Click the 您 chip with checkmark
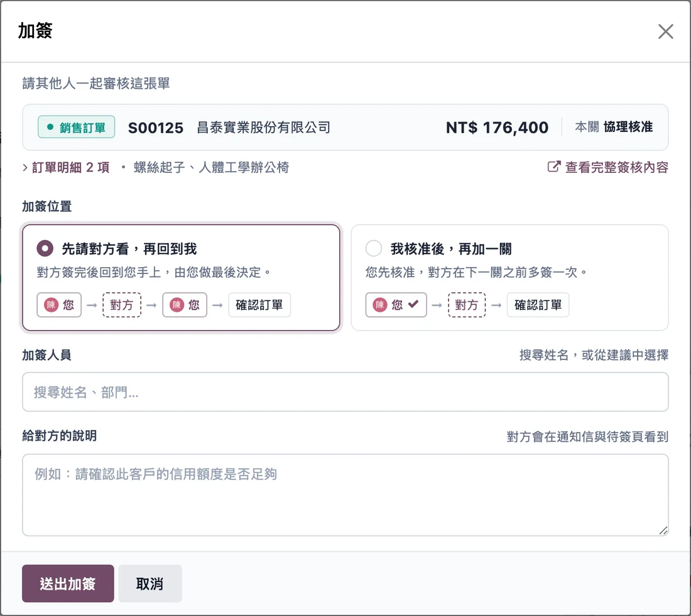The width and height of the screenshot is (691, 616). pyautogui.click(x=396, y=305)
